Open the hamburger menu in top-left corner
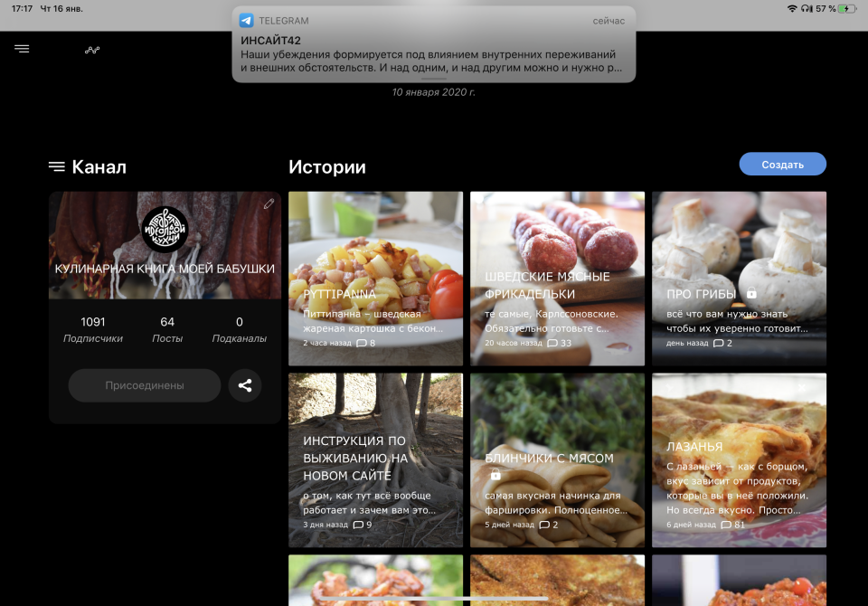Image resolution: width=868 pixels, height=606 pixels. click(22, 49)
